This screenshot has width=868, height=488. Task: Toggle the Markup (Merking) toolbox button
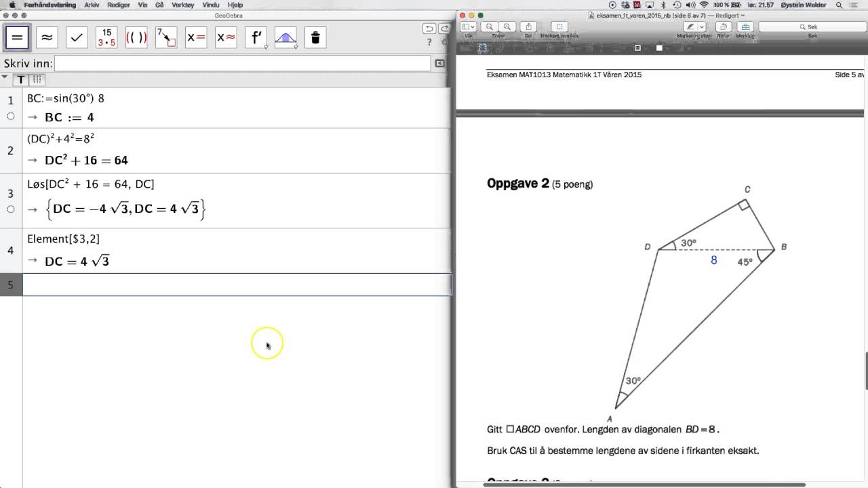coord(745,26)
